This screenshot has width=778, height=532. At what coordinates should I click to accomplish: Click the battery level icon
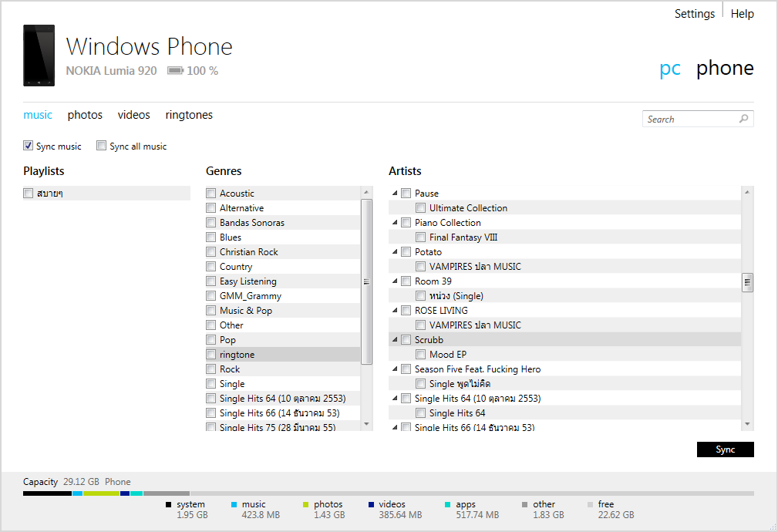point(175,70)
